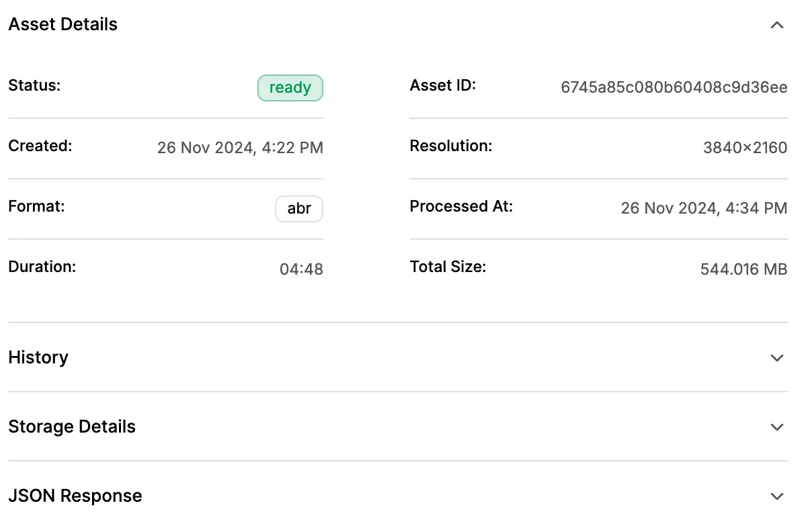Collapse the Asset Details chevron
The image size is (808, 532).
click(777, 25)
